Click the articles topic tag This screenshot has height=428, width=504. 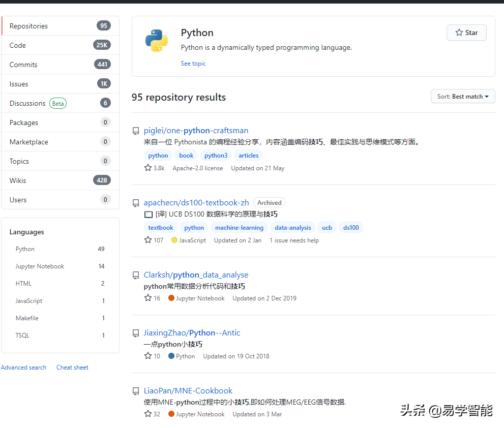[x=249, y=156]
